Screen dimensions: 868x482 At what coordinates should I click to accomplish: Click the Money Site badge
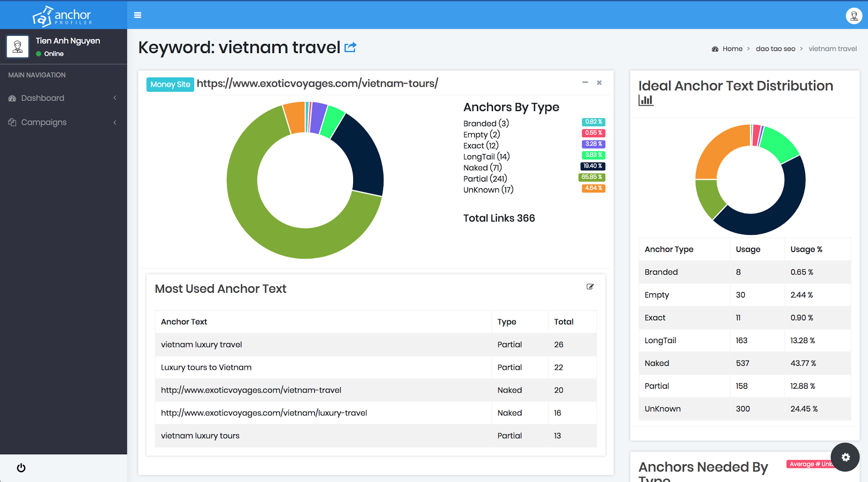coord(170,85)
